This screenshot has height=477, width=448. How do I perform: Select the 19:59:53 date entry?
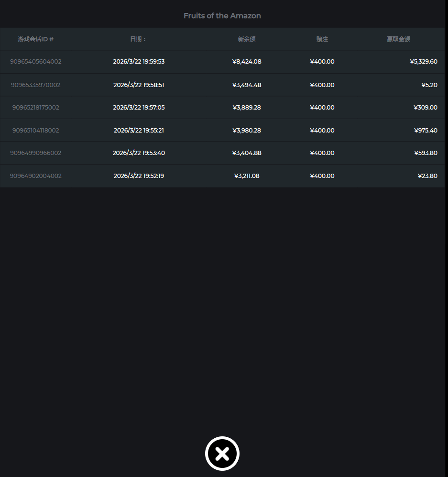139,62
